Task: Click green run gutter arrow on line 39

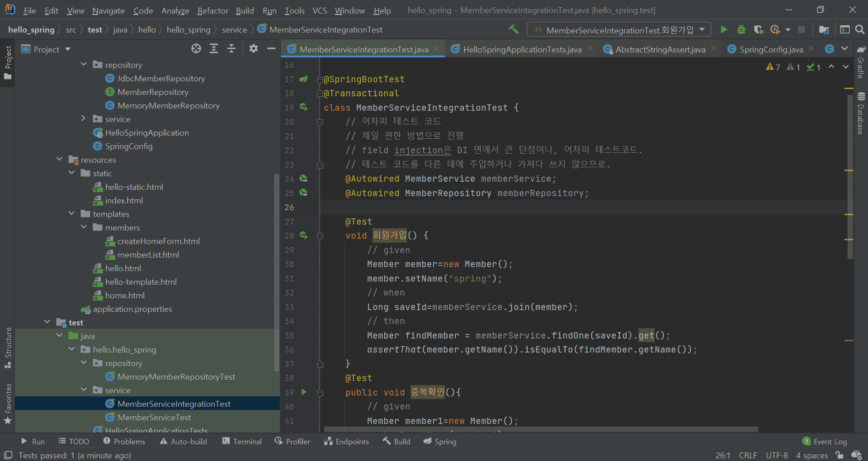Action: (x=304, y=392)
